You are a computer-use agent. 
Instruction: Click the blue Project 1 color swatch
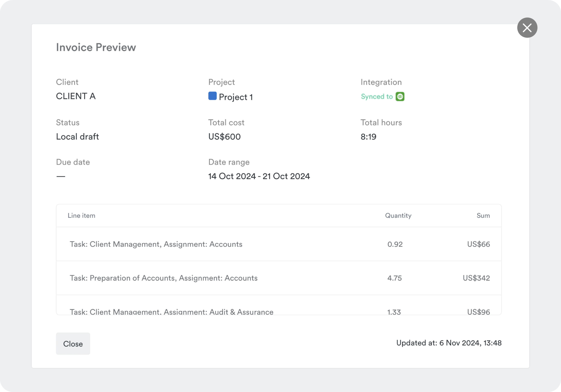[212, 96]
